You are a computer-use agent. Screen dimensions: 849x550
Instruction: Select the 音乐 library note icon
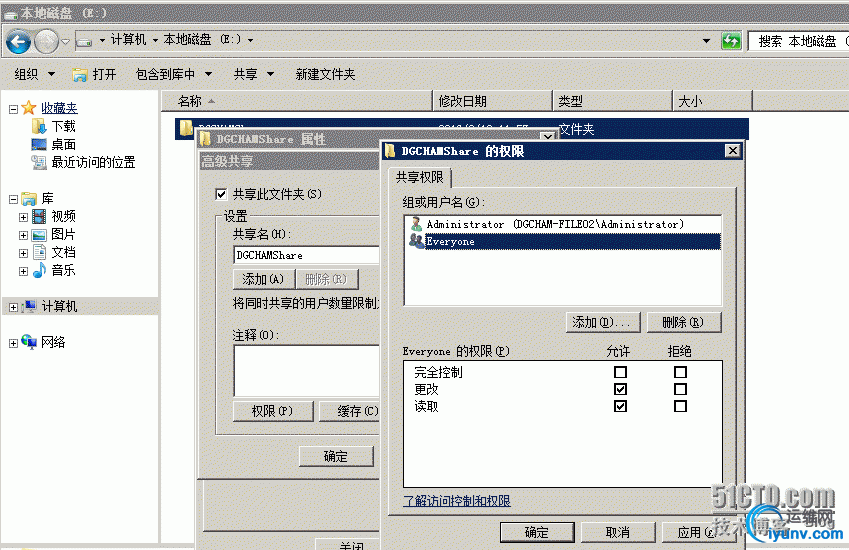pos(39,270)
